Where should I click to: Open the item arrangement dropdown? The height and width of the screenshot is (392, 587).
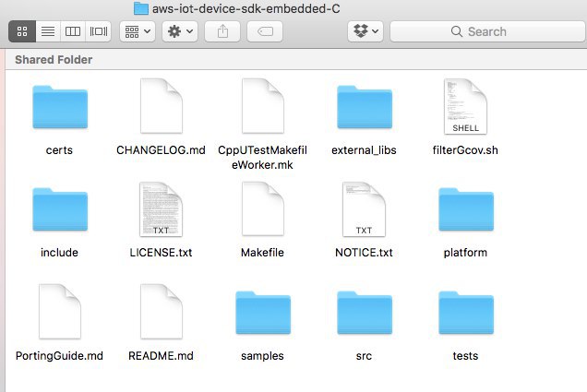point(138,31)
